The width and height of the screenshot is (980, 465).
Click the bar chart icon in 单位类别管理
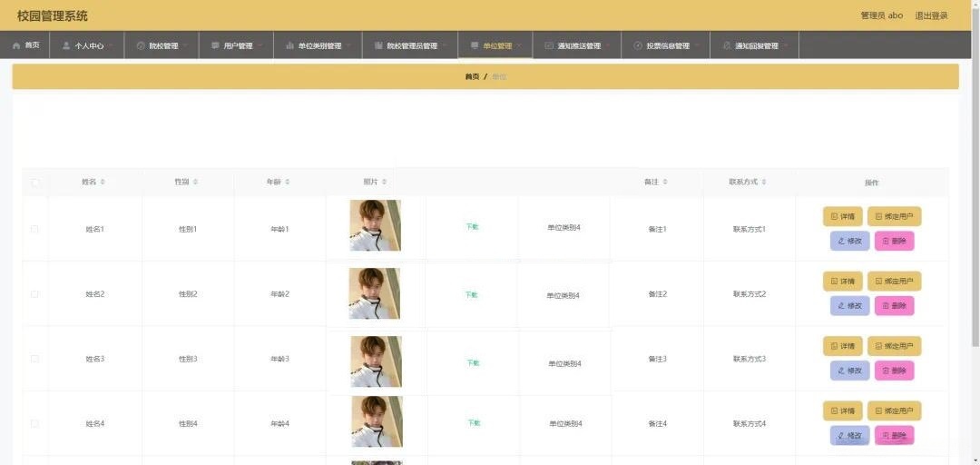(x=290, y=45)
